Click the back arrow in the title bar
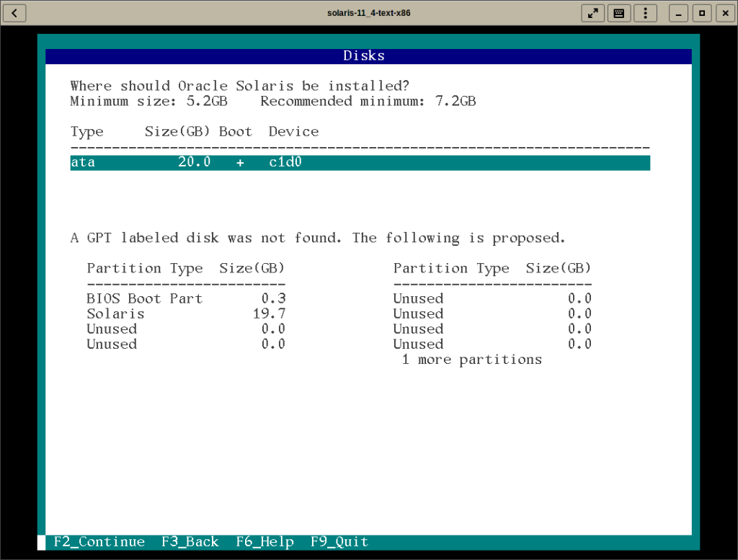This screenshot has height=560, width=738. [14, 13]
